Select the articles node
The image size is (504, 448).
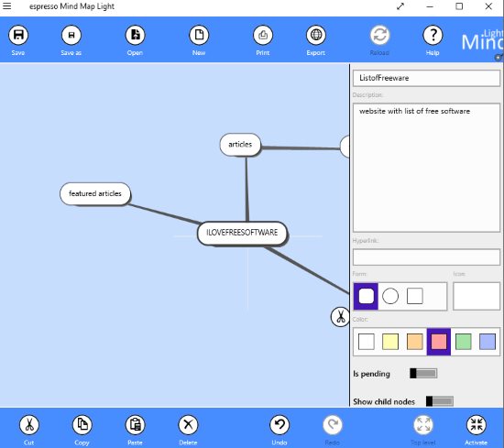(240, 145)
